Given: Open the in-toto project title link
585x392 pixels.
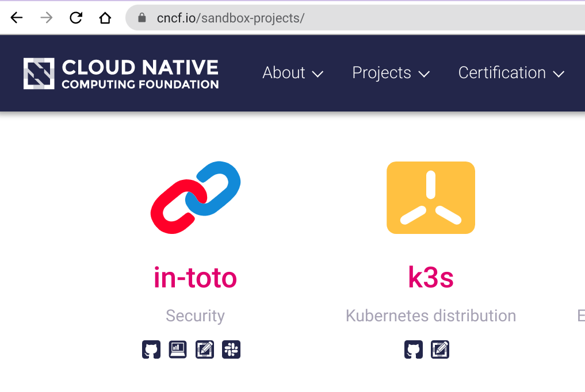Looking at the screenshot, I should pyautogui.click(x=195, y=278).
